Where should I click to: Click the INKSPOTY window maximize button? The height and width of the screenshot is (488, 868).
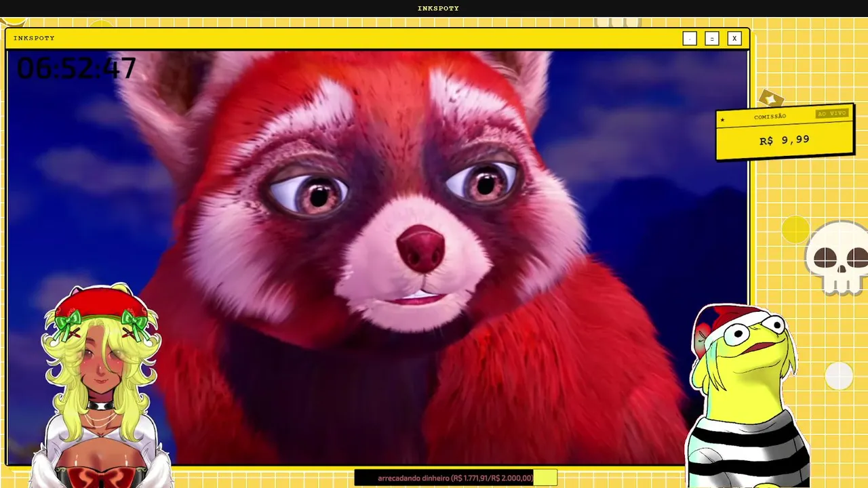(711, 39)
